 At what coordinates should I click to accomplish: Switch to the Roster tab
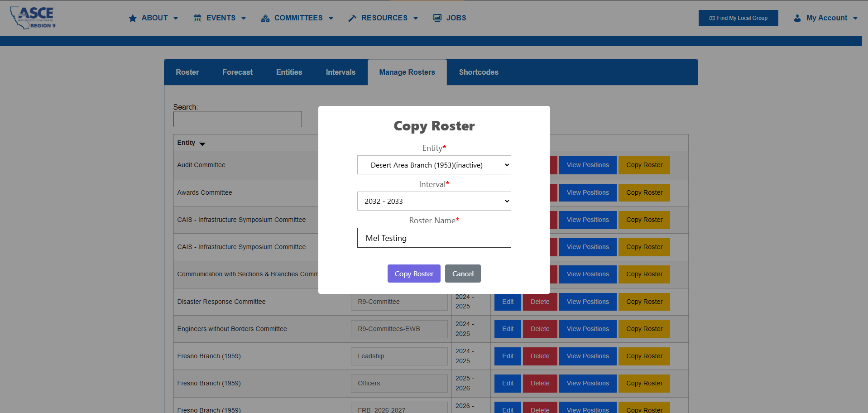click(187, 72)
